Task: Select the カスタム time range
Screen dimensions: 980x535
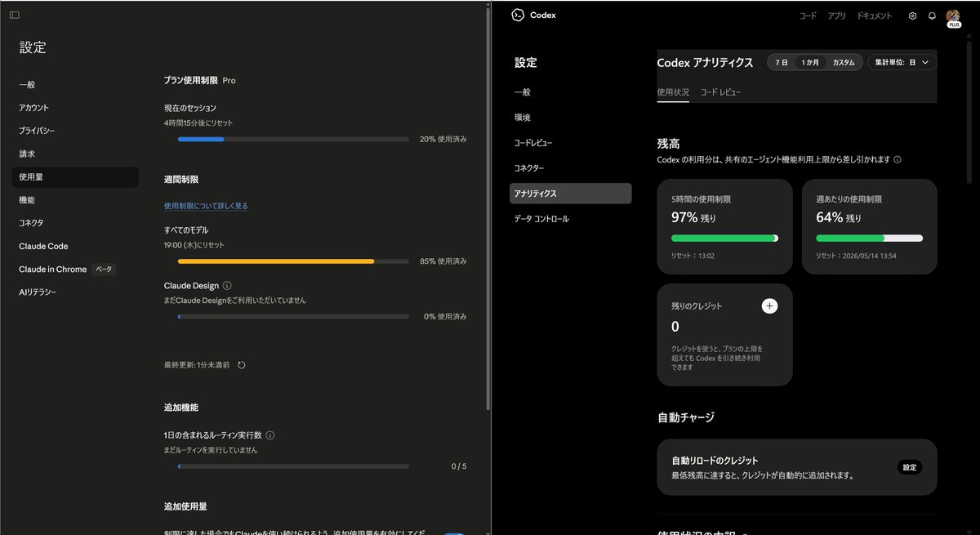Action: point(843,62)
